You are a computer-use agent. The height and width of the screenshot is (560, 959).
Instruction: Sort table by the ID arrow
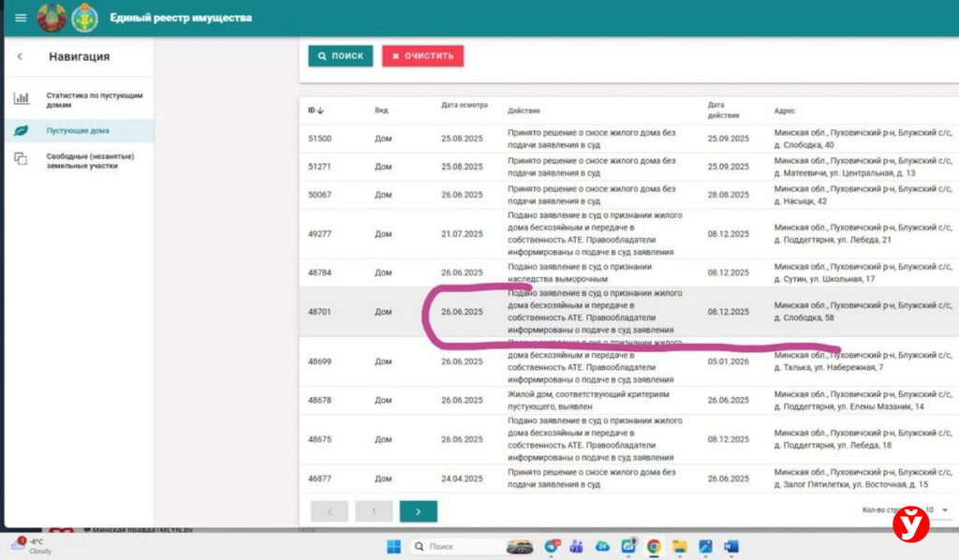pos(320,111)
